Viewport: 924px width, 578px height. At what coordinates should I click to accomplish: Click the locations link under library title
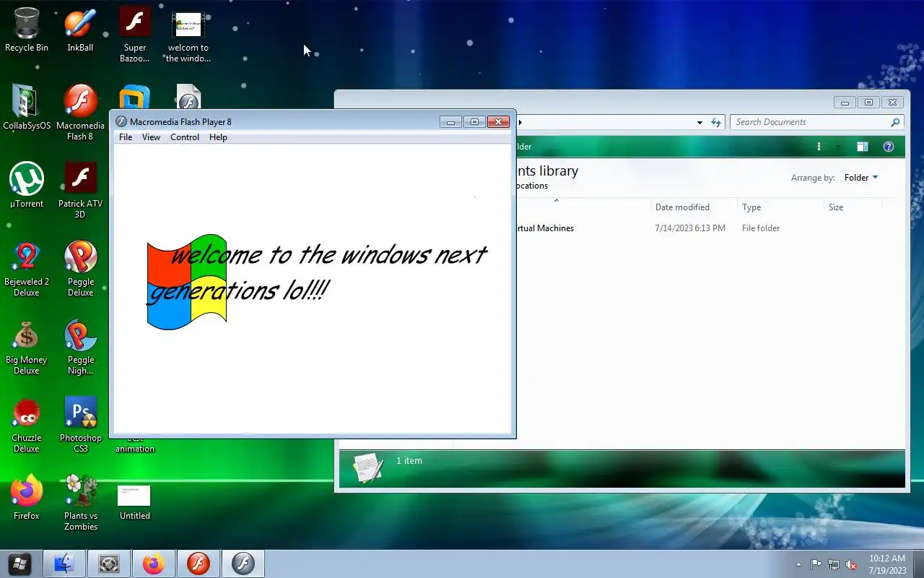(x=533, y=186)
